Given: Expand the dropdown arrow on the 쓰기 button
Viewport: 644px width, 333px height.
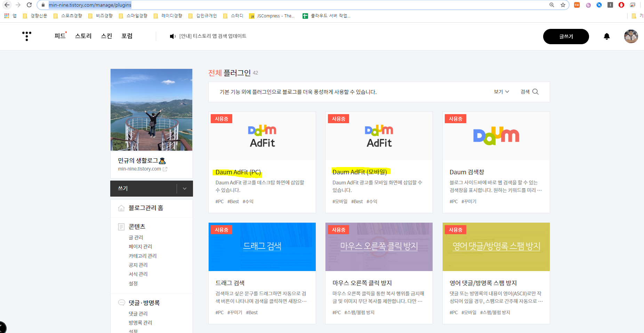Looking at the screenshot, I should [x=185, y=189].
